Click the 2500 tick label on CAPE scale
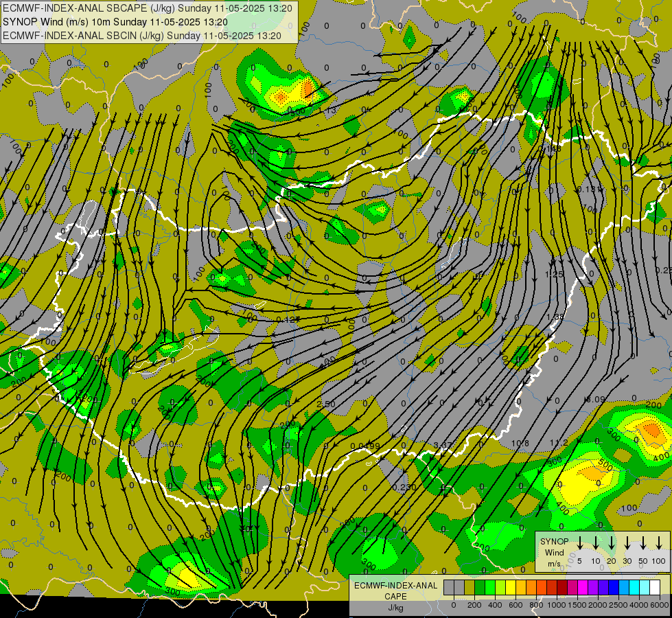The width and height of the screenshot is (672, 618). pyautogui.click(x=618, y=605)
